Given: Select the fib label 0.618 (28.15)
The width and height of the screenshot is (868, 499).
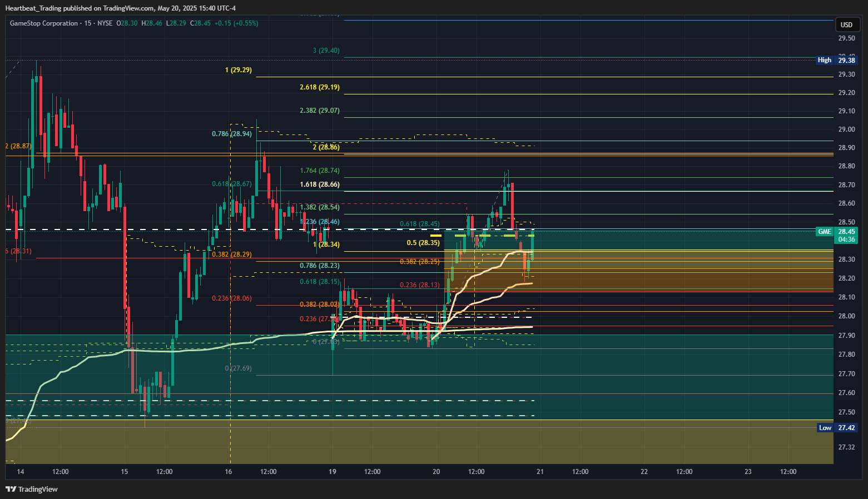Looking at the screenshot, I should pos(320,282).
